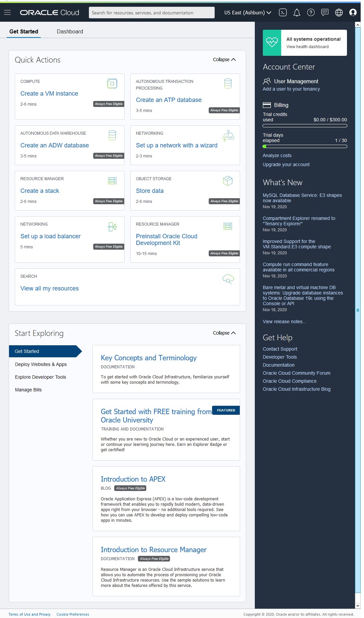
Task: Open Get Started with FREE training article
Action: pyautogui.click(x=156, y=416)
